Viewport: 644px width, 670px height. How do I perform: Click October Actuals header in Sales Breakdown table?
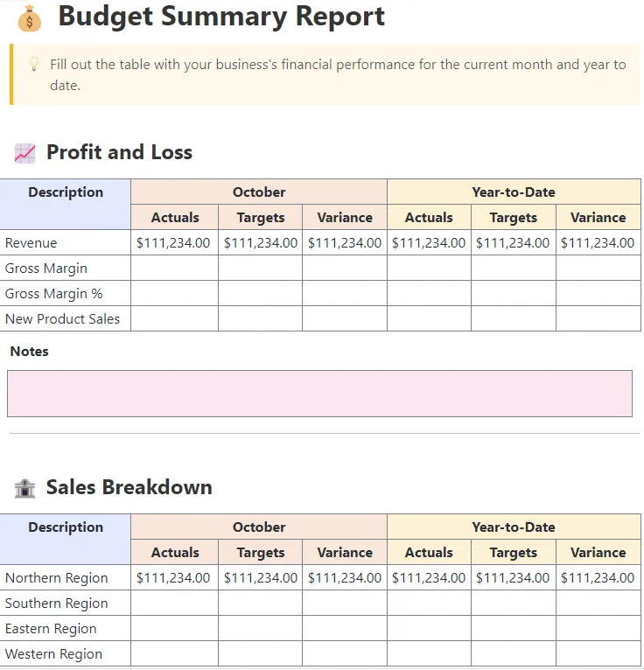point(175,553)
